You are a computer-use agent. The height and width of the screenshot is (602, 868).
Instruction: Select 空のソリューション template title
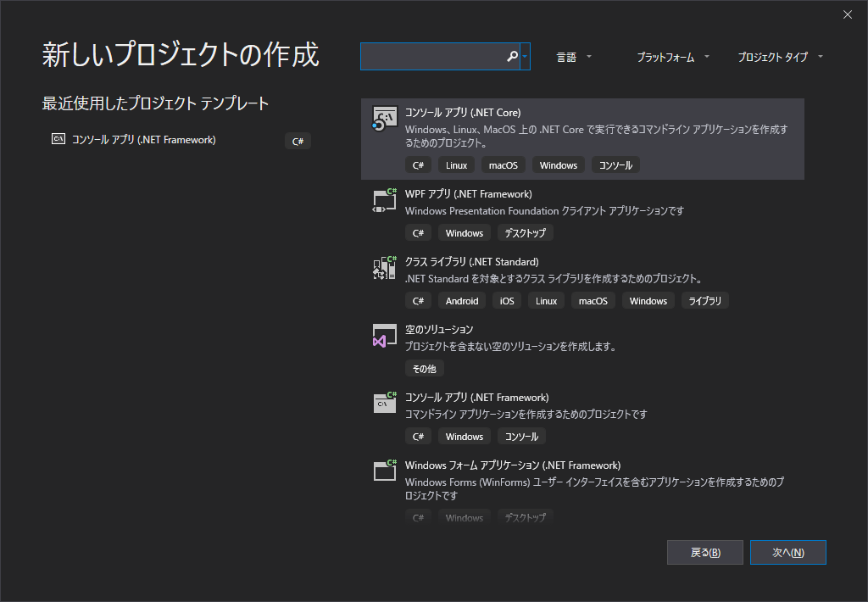point(439,330)
